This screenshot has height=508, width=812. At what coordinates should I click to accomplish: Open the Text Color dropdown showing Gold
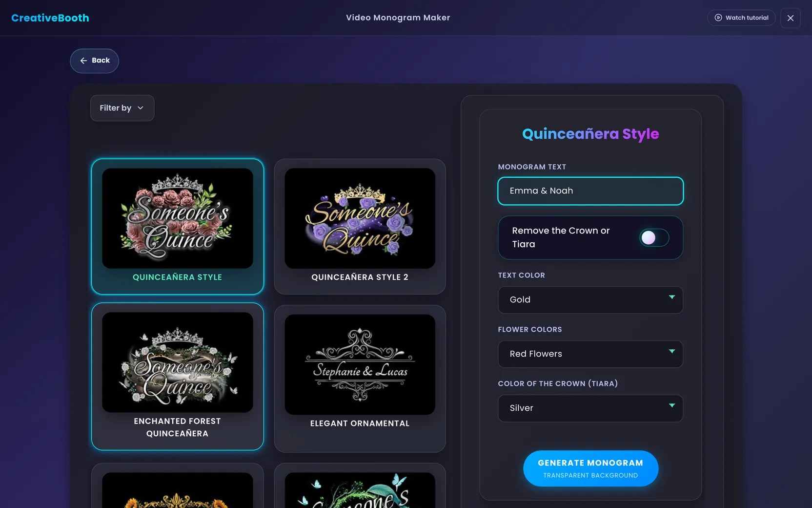pos(590,300)
